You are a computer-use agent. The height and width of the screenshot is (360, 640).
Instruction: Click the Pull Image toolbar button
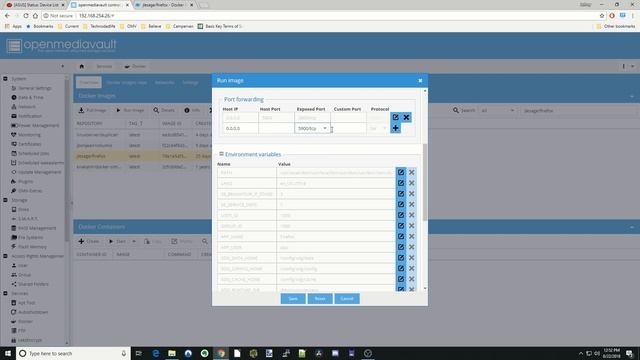coord(93,110)
